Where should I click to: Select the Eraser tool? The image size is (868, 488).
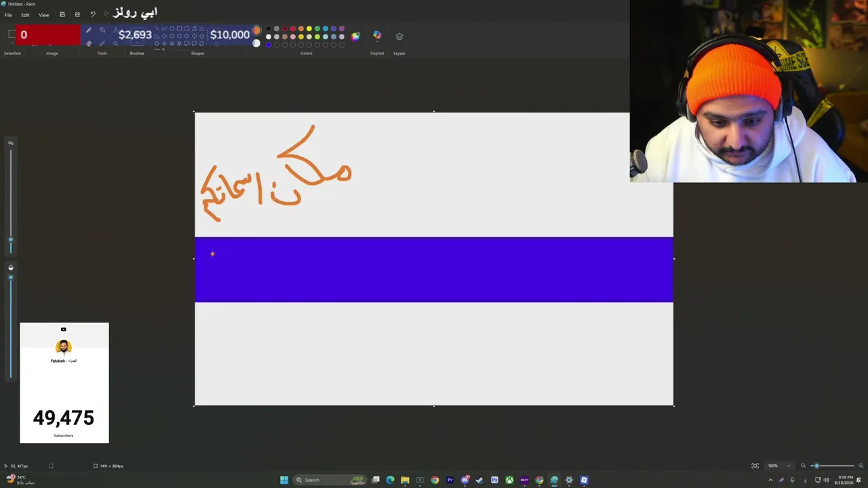(x=88, y=43)
